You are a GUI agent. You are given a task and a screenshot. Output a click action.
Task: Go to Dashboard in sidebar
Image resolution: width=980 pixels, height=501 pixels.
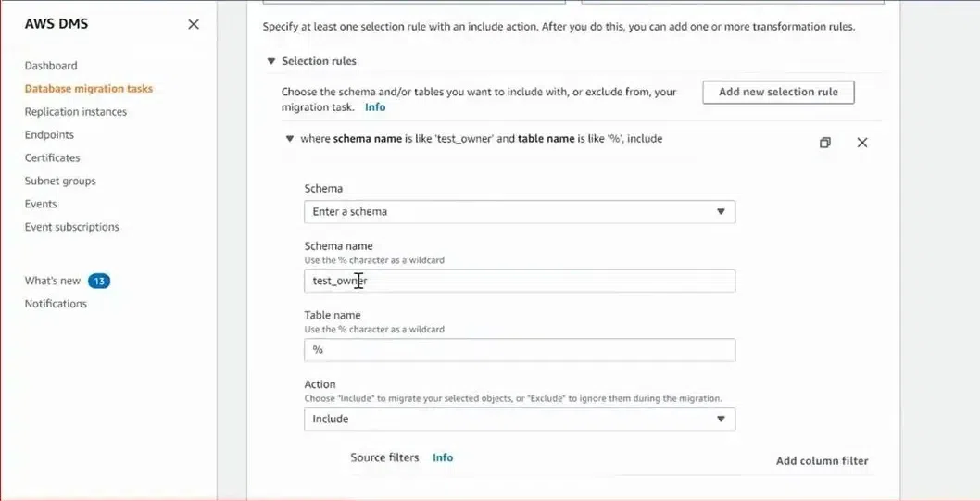pos(51,66)
